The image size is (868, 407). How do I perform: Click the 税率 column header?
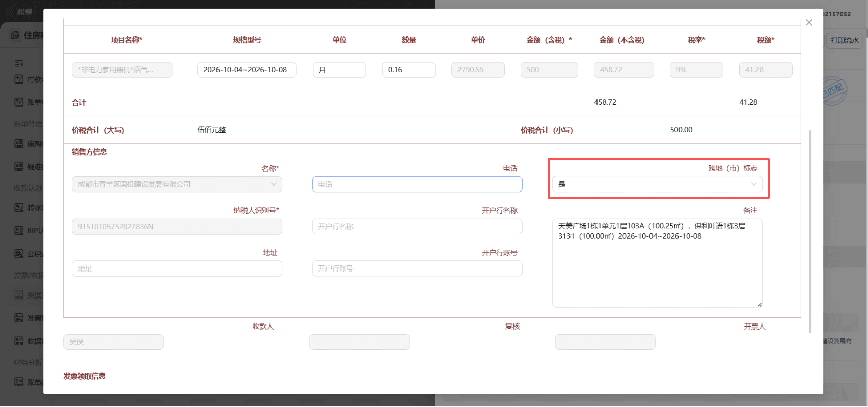pos(696,40)
